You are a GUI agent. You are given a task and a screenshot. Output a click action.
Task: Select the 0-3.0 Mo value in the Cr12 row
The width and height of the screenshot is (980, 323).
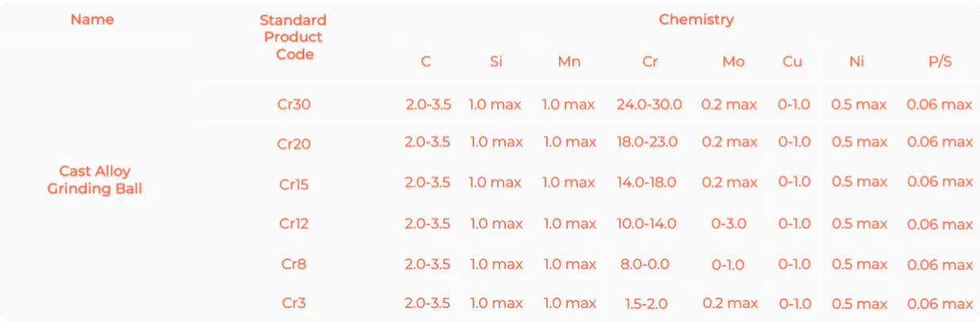coord(729,224)
